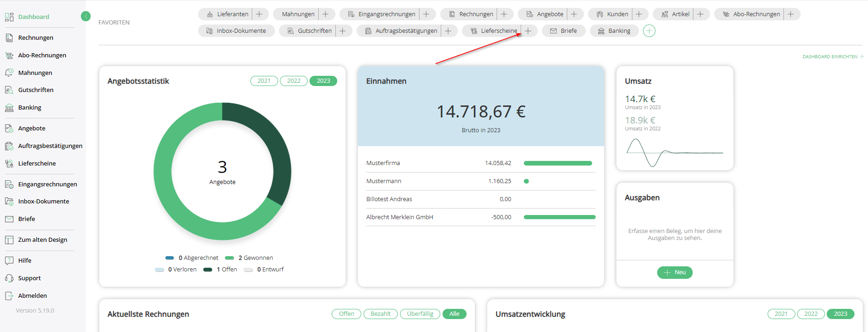This screenshot has height=332, width=868.
Task: Open Auftragsbestätigungen in the sidebar
Action: pos(50,146)
